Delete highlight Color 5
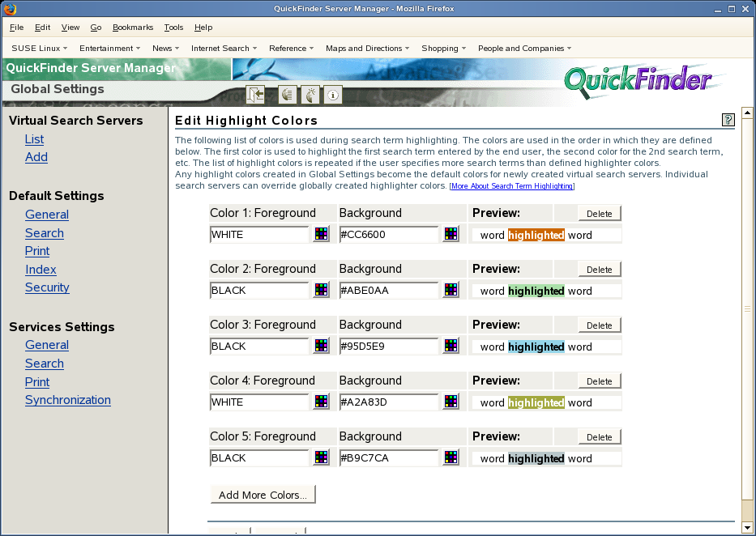 pos(600,436)
